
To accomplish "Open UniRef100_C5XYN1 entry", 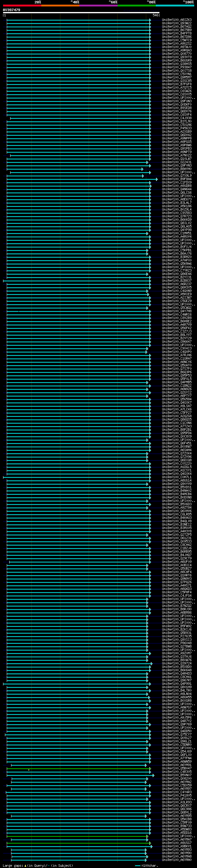I will 176,74.
